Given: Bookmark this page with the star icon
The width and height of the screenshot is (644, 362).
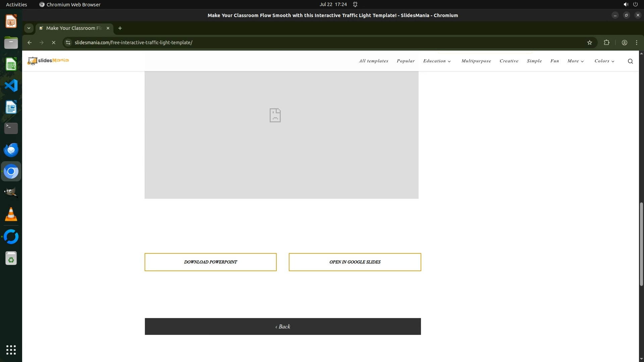Looking at the screenshot, I should 590,43.
